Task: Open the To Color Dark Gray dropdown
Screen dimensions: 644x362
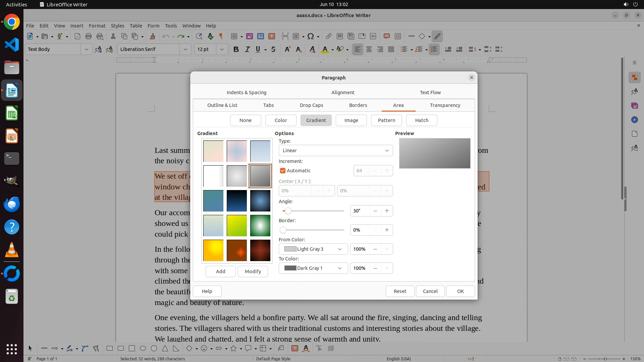Action: pyautogui.click(x=313, y=268)
